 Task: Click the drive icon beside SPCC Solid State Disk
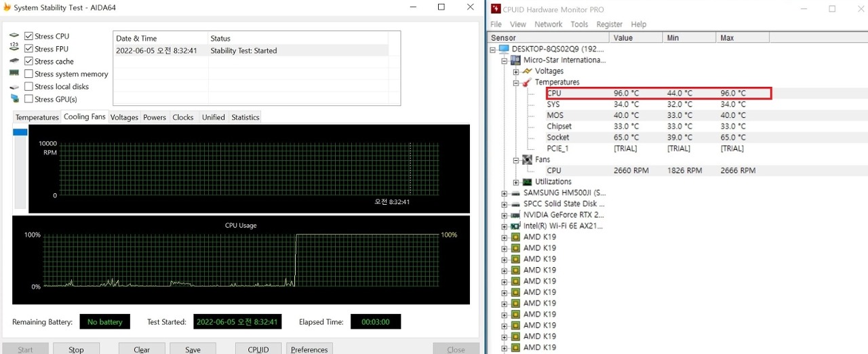coord(515,203)
